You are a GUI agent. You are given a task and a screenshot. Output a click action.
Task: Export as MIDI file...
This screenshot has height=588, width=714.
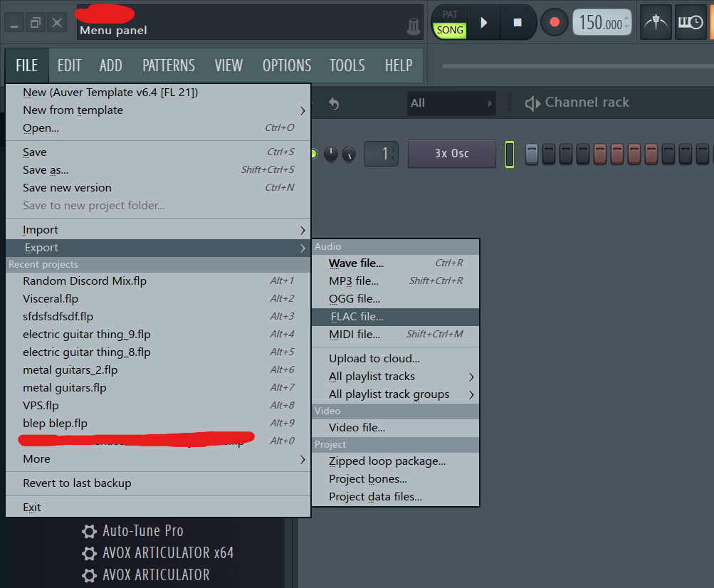pyautogui.click(x=395, y=335)
